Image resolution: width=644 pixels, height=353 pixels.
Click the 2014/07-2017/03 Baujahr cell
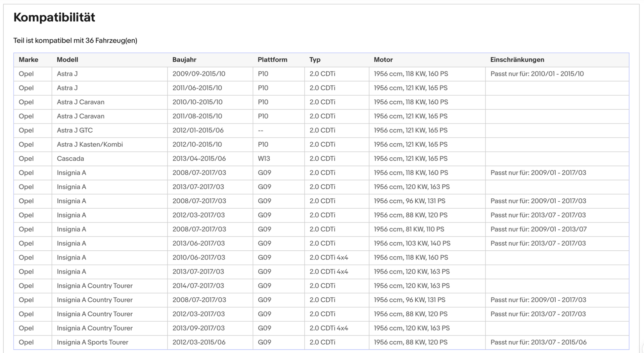coord(210,286)
